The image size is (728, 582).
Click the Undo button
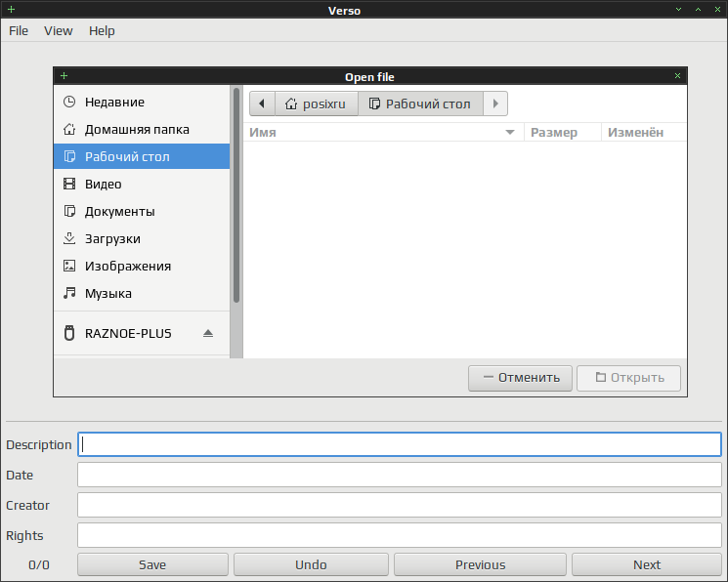(x=311, y=564)
